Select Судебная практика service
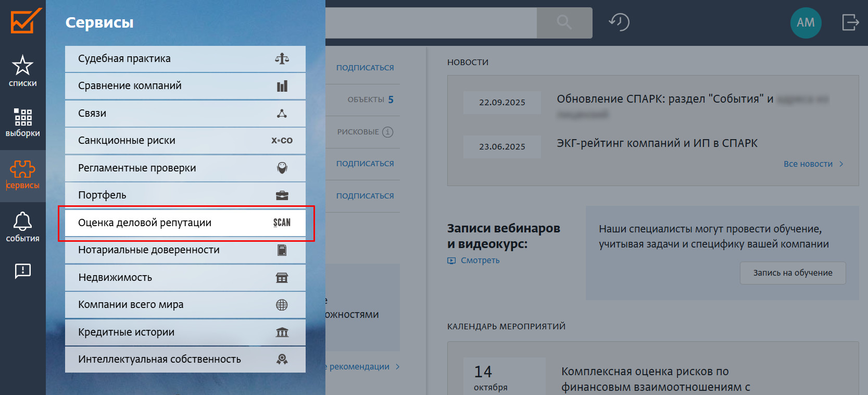The width and height of the screenshot is (868, 395). (x=185, y=59)
